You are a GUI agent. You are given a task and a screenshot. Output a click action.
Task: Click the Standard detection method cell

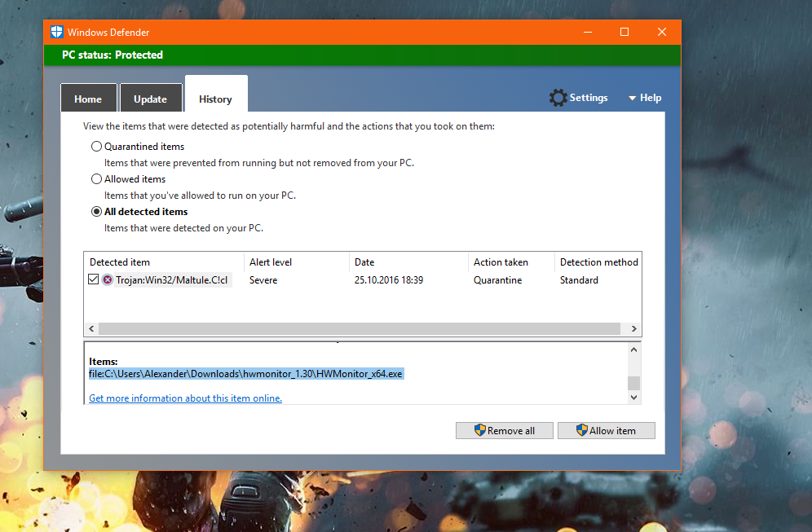(579, 280)
